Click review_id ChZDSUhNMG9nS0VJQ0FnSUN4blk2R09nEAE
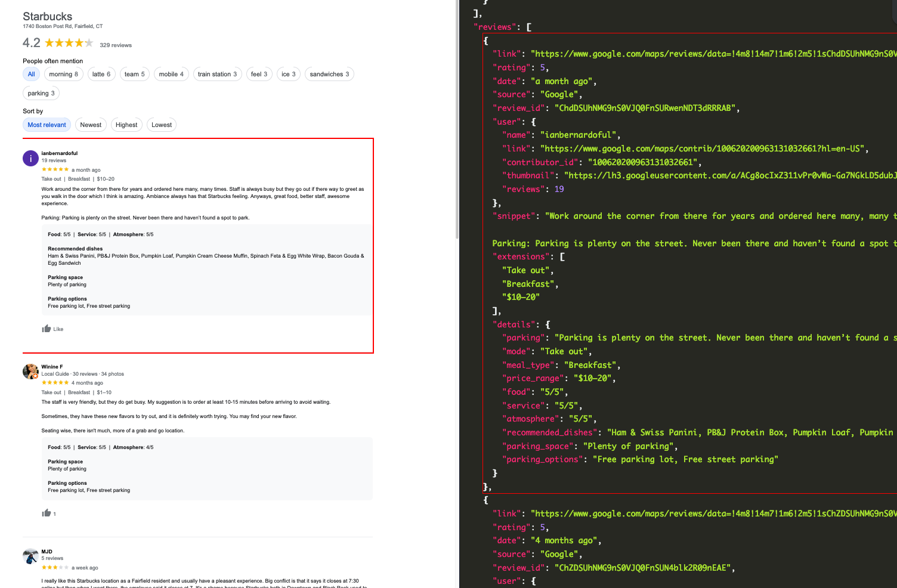 point(643,568)
